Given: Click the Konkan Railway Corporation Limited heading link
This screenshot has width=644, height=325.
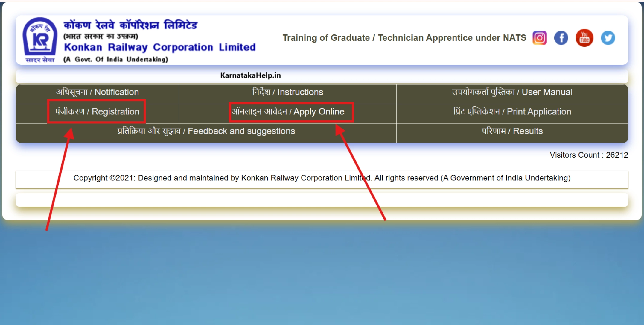Looking at the screenshot, I should point(160,47).
